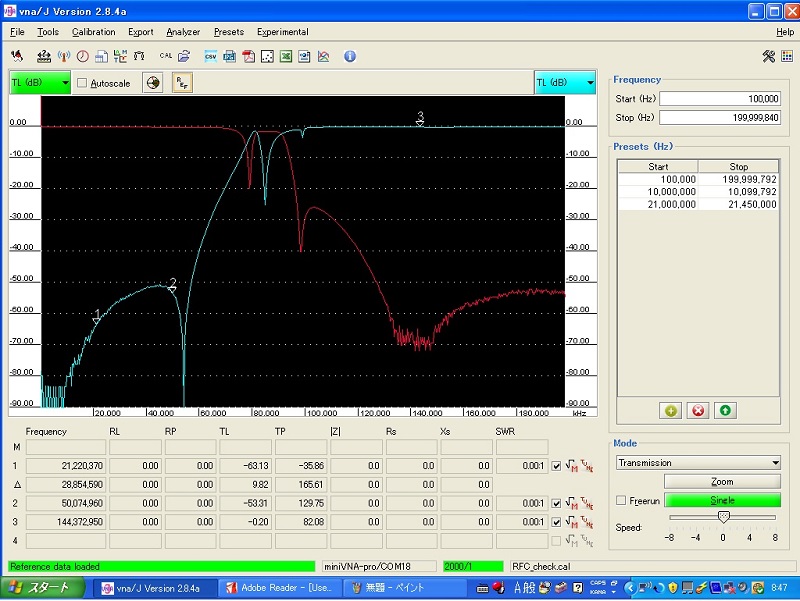Open the Help menu
Viewport: 800px width, 601px height.
coord(785,32)
